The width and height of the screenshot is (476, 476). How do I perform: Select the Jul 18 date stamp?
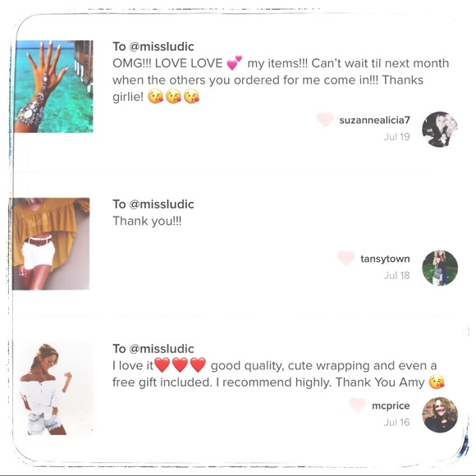[396, 275]
